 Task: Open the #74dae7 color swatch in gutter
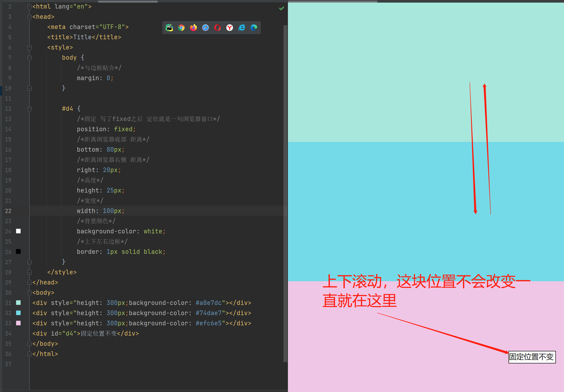coord(18,313)
